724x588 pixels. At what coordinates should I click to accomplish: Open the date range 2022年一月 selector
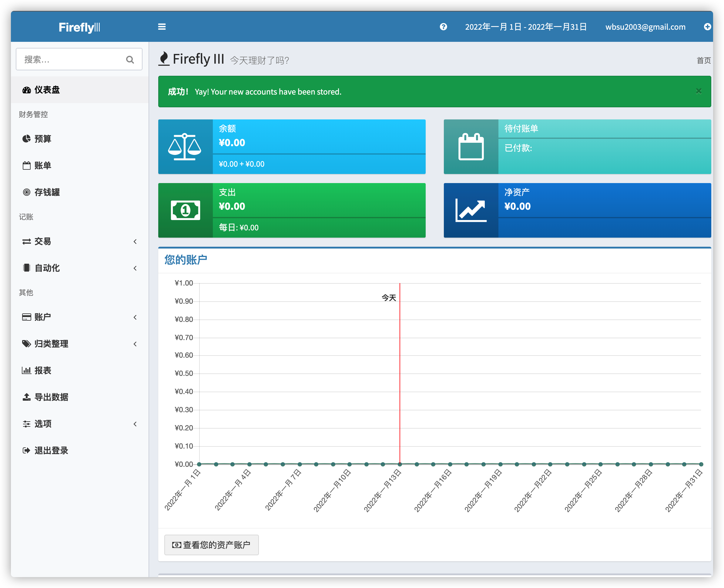[x=525, y=27]
